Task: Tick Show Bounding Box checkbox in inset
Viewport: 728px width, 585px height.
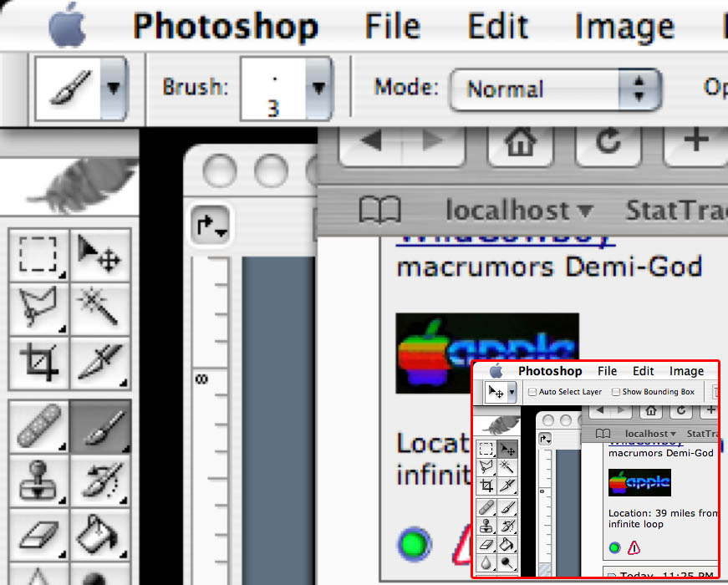Action: click(616, 392)
